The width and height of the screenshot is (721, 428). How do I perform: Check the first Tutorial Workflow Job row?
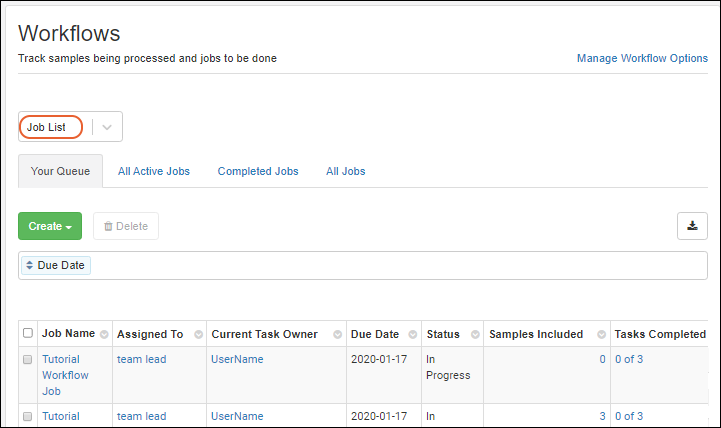28,359
